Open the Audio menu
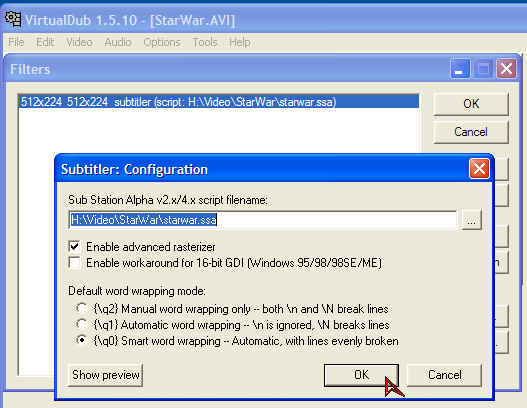This screenshot has height=408, width=527. click(x=118, y=42)
